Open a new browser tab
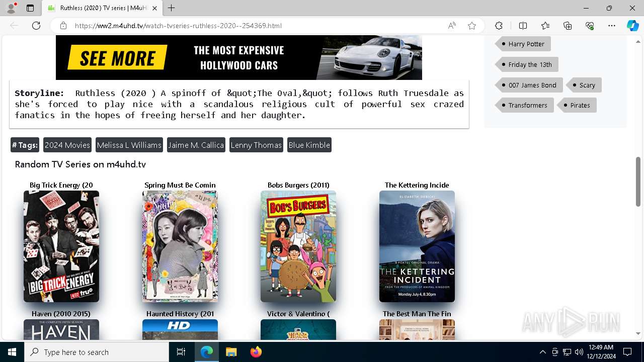 [172, 8]
